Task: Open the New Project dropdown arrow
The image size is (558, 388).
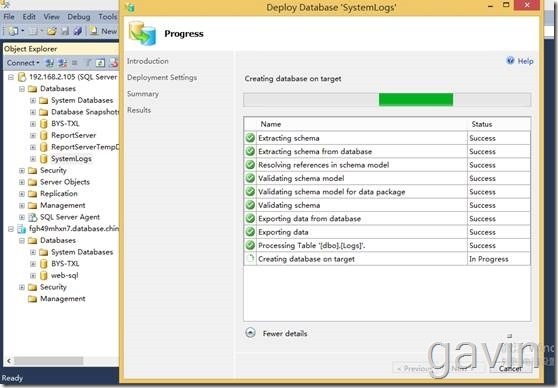Action: (22, 31)
